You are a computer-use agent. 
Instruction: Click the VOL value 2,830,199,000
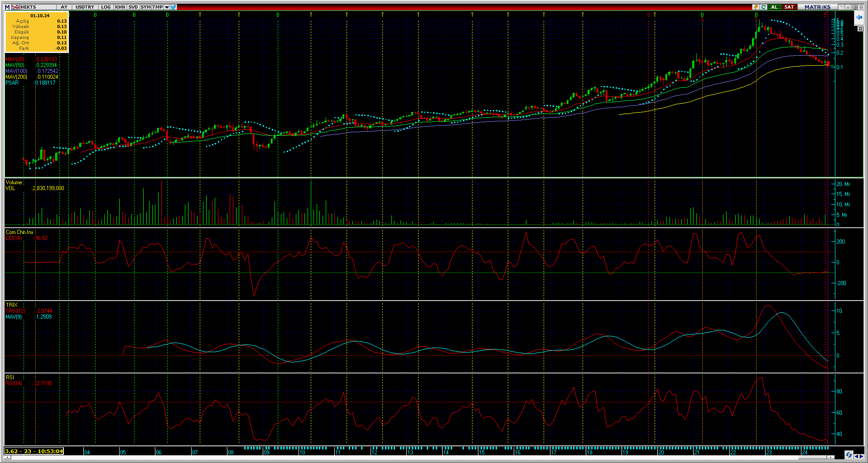[x=48, y=188]
